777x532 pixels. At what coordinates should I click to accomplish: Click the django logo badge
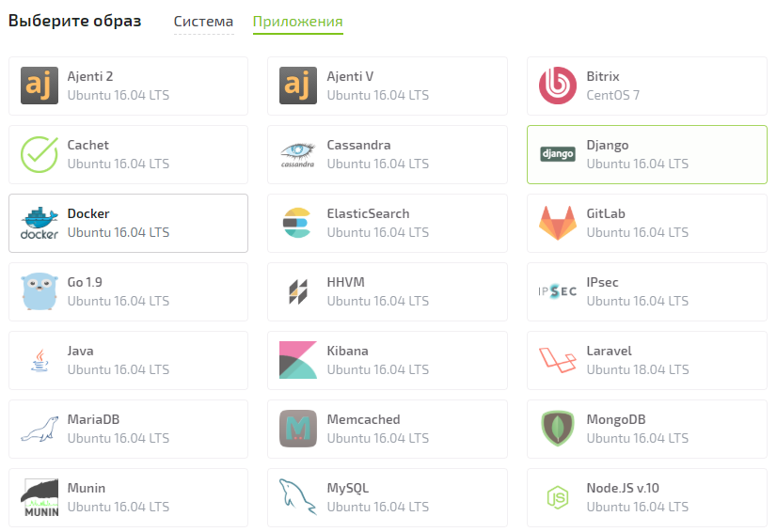pyautogui.click(x=558, y=154)
